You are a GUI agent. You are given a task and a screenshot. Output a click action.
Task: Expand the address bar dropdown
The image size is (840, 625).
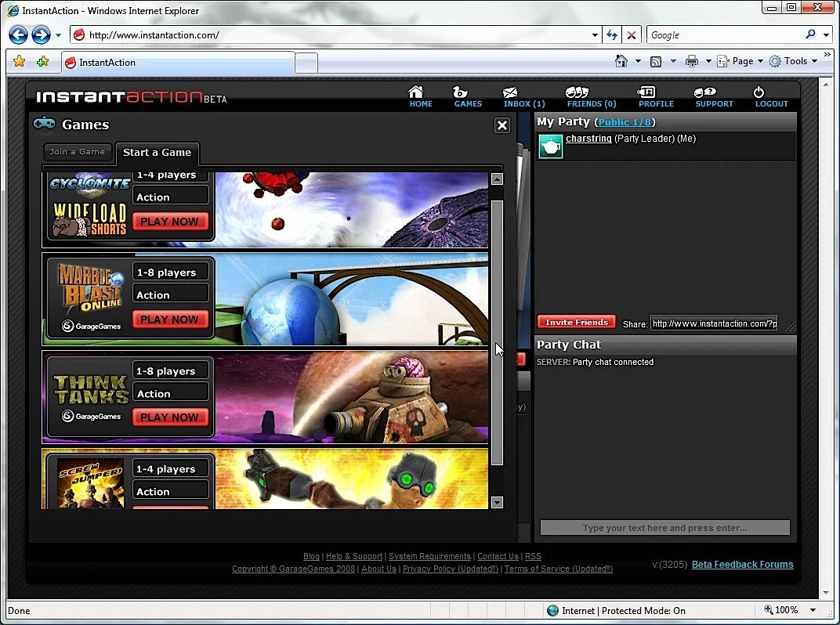(x=595, y=35)
